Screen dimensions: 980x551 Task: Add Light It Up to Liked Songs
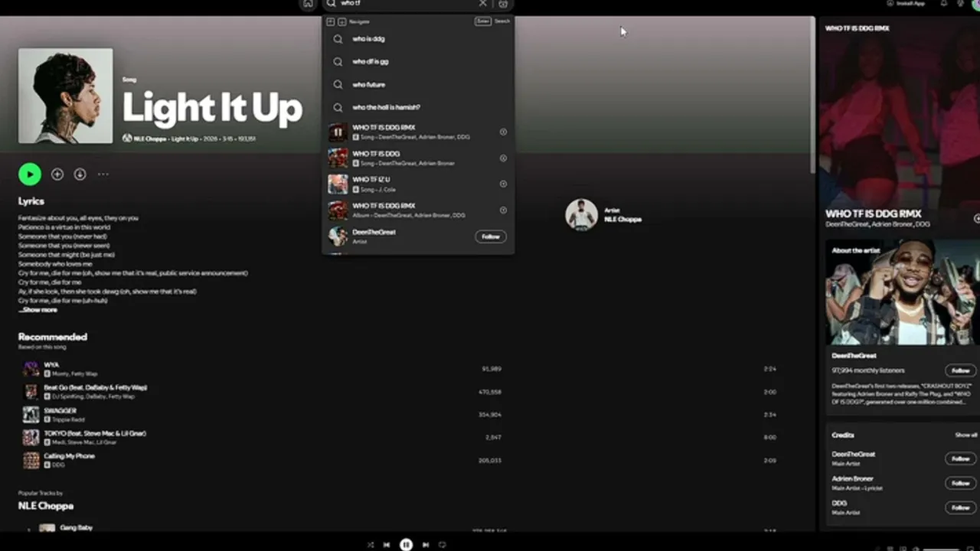pyautogui.click(x=57, y=174)
